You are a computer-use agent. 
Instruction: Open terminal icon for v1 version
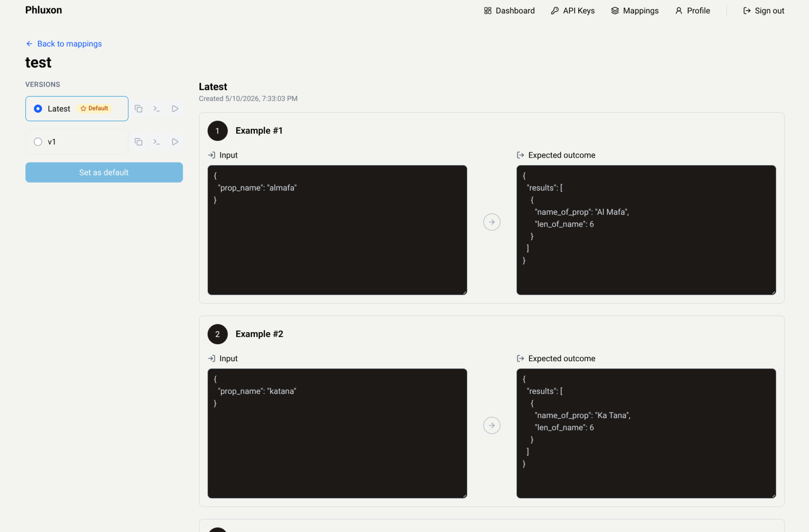point(157,142)
